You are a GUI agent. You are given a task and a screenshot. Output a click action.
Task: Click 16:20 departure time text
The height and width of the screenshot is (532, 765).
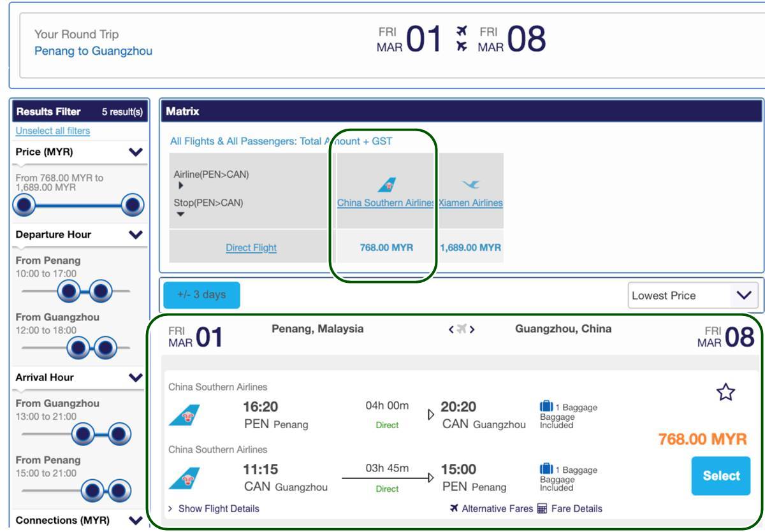(261, 406)
